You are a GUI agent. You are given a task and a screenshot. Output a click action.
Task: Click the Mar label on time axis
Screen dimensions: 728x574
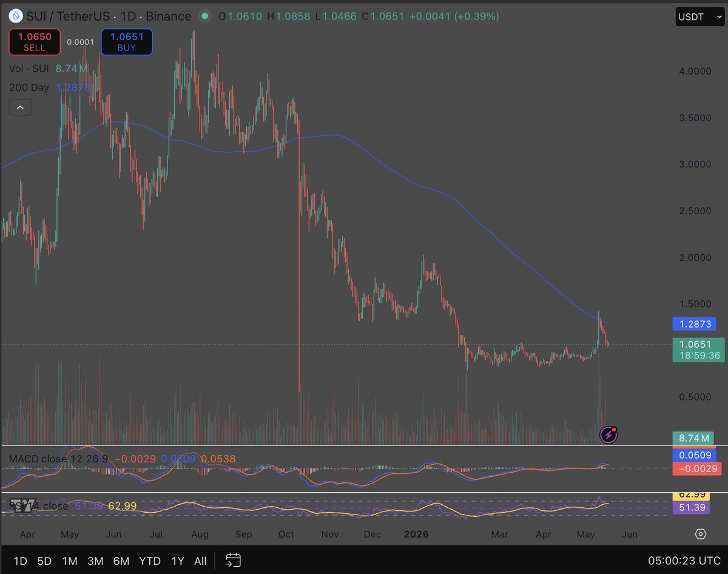tap(499, 535)
